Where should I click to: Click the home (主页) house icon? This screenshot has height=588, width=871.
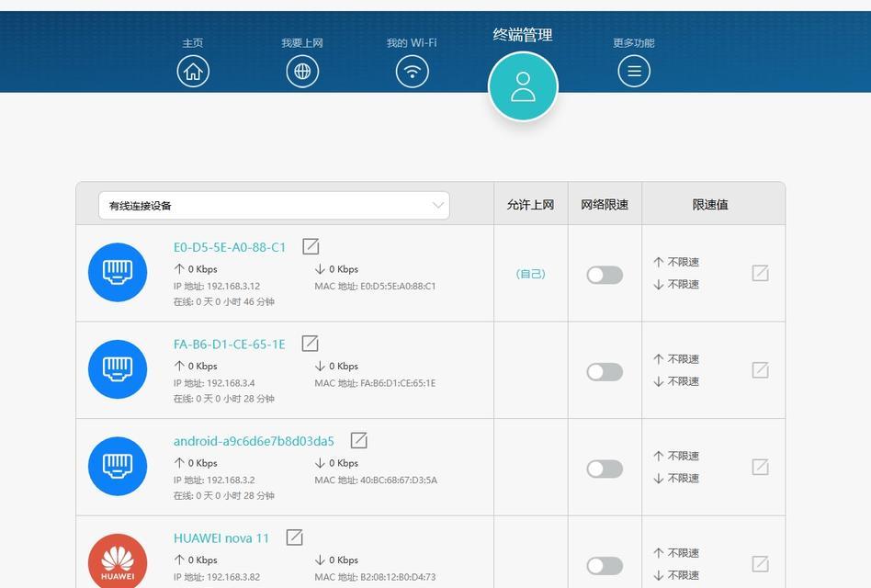click(193, 71)
